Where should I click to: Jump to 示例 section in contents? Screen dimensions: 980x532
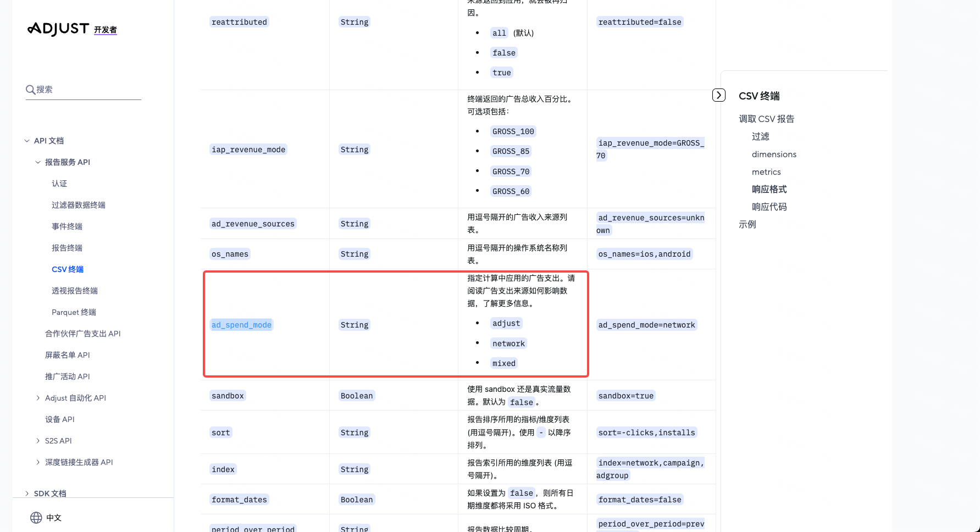(x=748, y=224)
